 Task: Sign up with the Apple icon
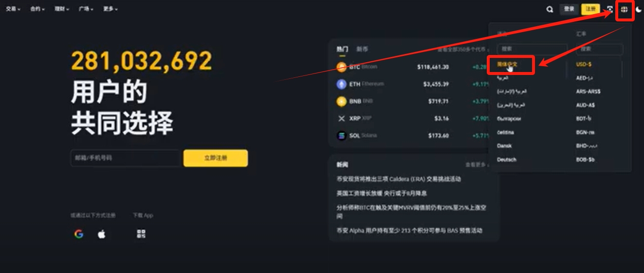pyautogui.click(x=101, y=234)
